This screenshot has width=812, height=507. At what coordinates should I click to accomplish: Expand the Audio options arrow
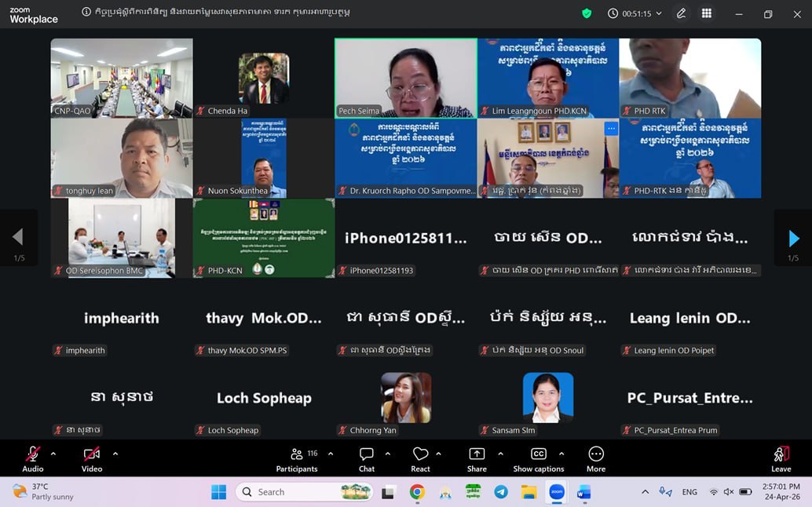pyautogui.click(x=53, y=454)
